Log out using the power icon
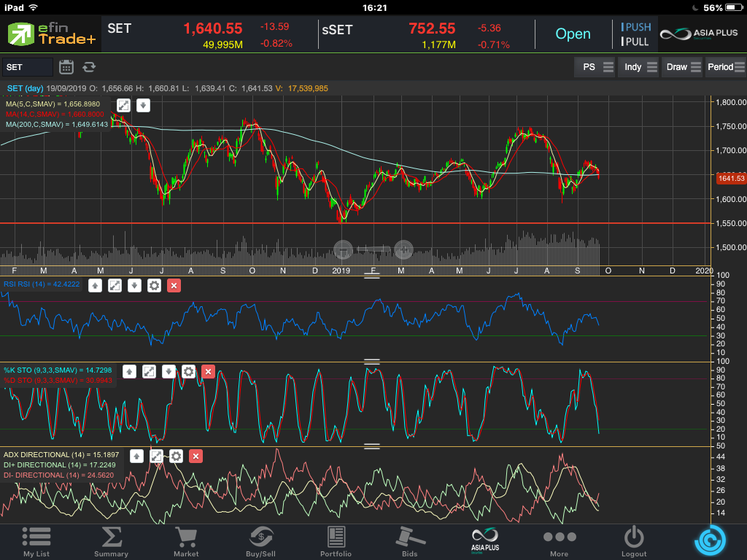The width and height of the screenshot is (747, 560). pos(633,540)
